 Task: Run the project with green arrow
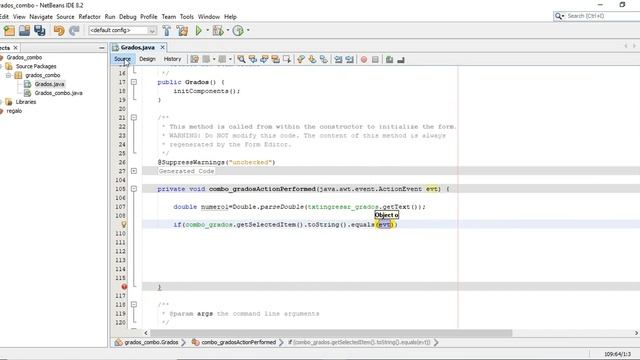[199, 31]
